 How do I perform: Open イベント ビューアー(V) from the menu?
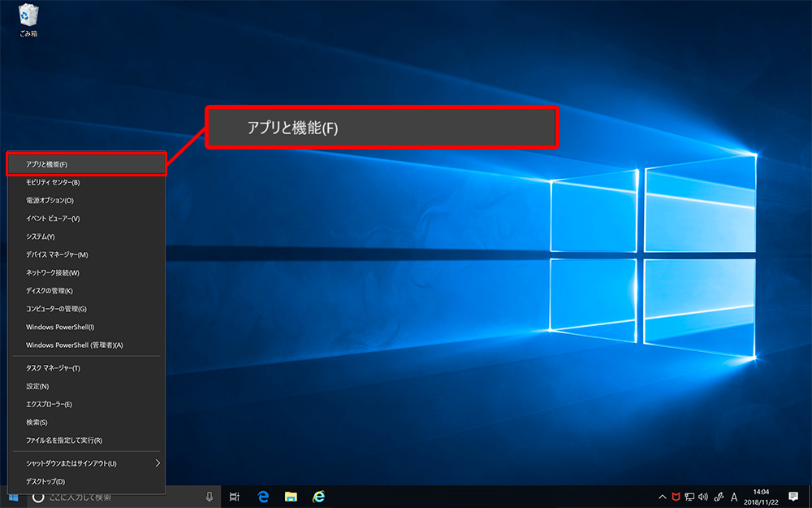pos(87,219)
